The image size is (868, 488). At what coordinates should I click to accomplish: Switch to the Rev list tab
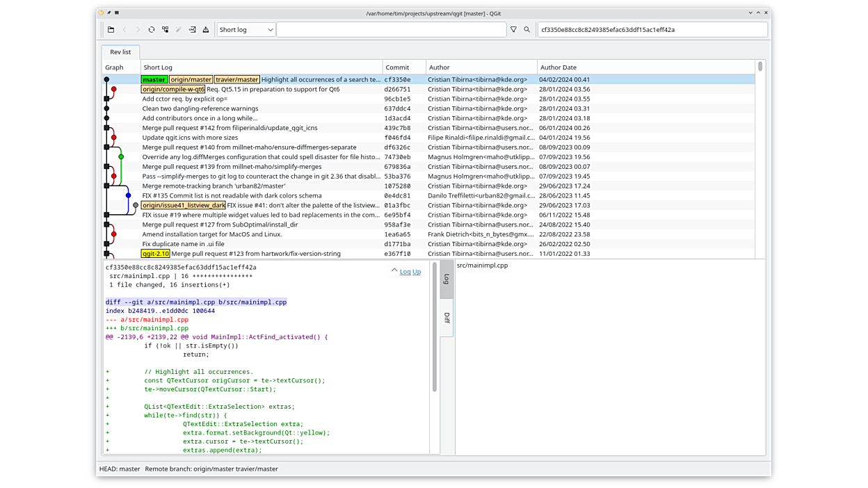click(120, 52)
